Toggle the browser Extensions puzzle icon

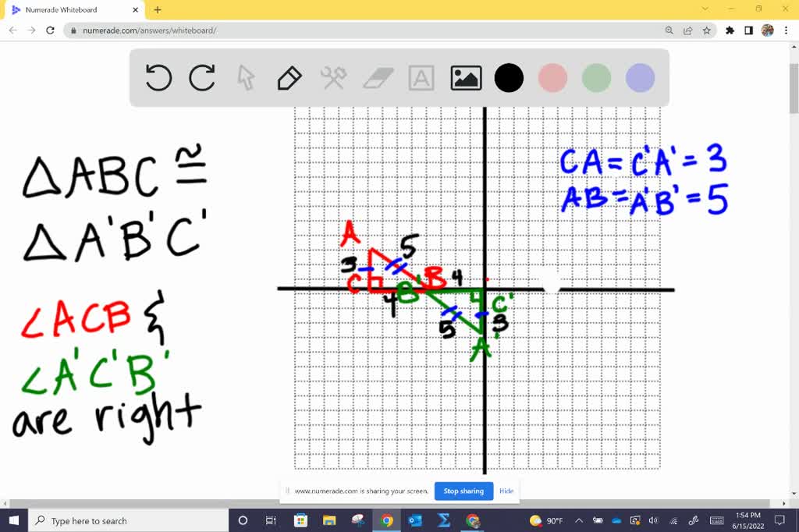click(729, 30)
